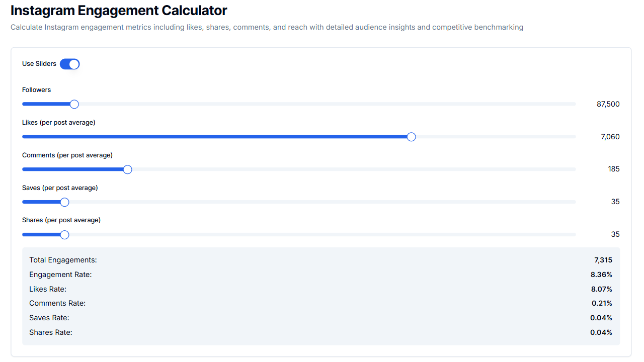
Task: Click the 0.04% Shares Rate value
Action: click(x=601, y=332)
